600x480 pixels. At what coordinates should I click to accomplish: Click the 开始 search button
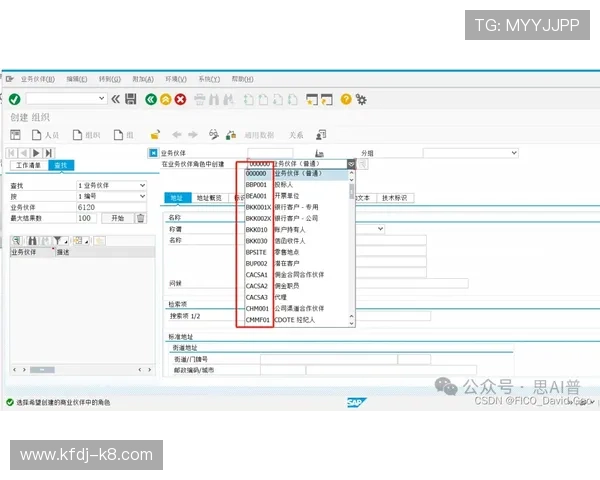point(117,218)
